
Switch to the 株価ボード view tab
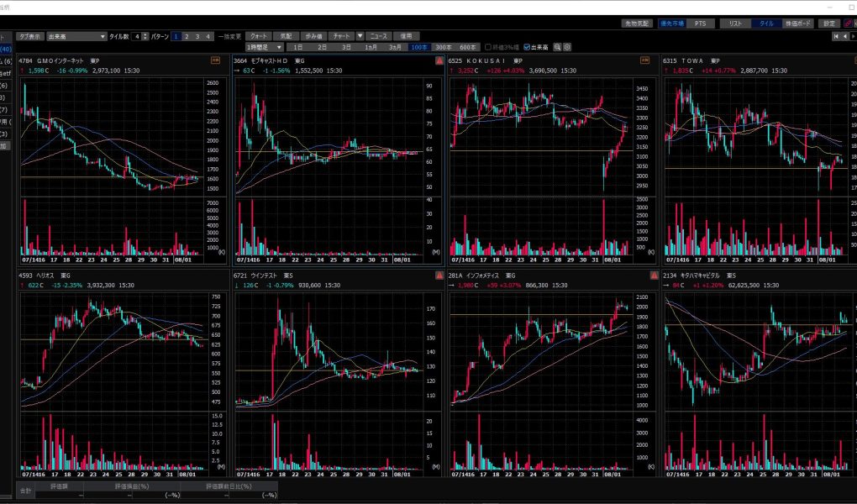click(797, 24)
